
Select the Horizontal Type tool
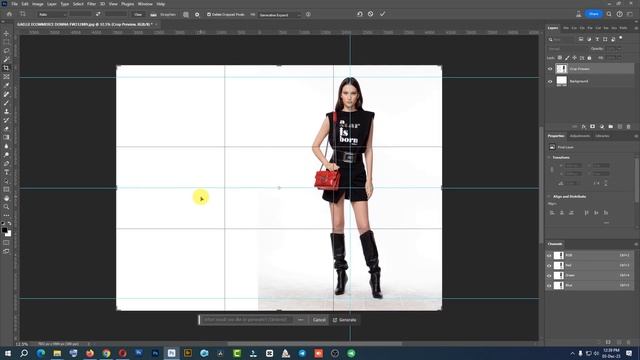[6, 172]
